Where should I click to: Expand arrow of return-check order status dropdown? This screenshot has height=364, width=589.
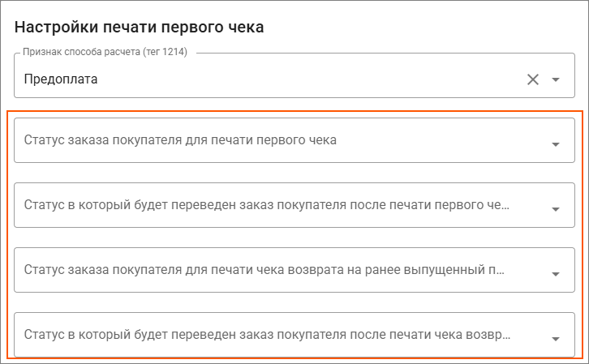(x=556, y=274)
